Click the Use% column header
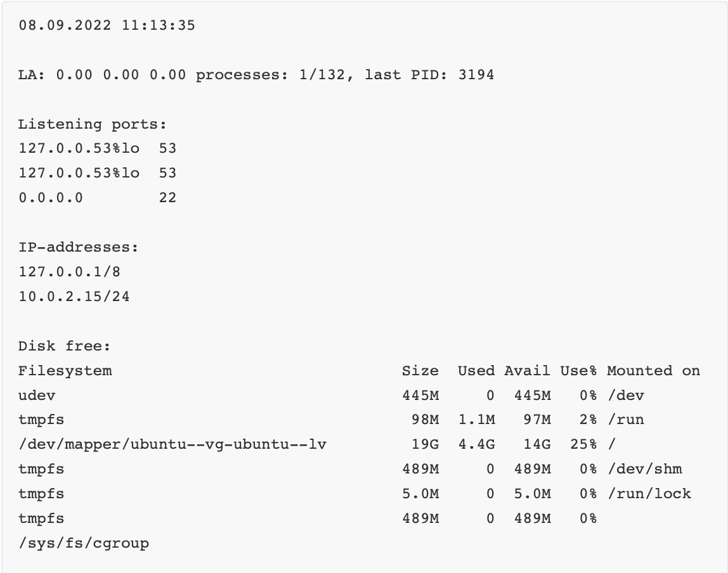The image size is (728, 573). pos(578,371)
